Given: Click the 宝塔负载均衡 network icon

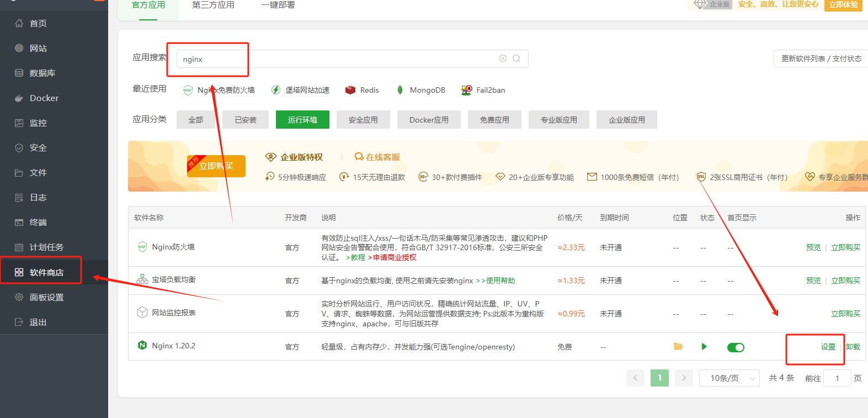Looking at the screenshot, I should (142, 279).
